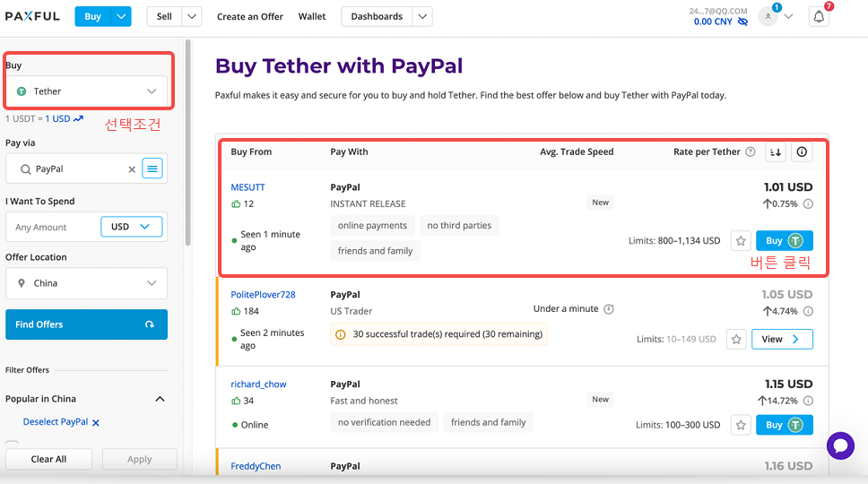
Task: Click thumbs up icon for richard_chow
Action: 236,401
